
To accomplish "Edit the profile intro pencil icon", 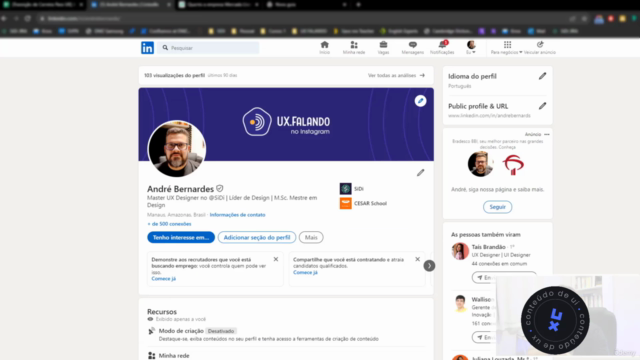I will coord(420,173).
